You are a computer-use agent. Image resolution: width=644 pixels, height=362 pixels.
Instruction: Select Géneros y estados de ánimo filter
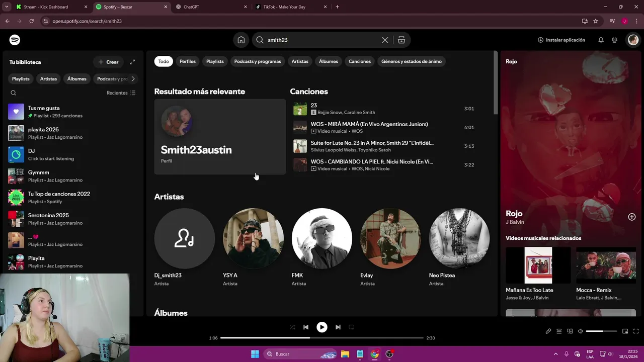(412, 61)
